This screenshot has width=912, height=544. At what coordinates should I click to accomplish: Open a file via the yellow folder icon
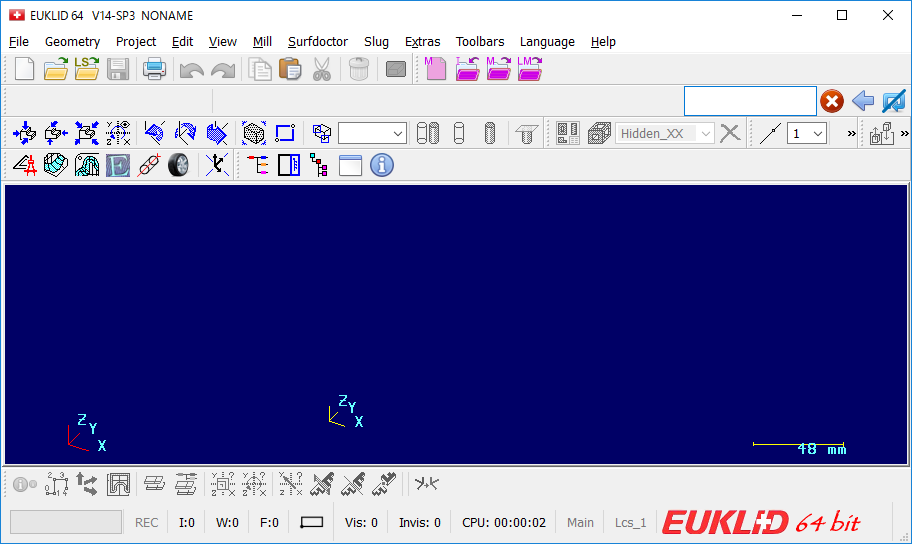(56, 69)
